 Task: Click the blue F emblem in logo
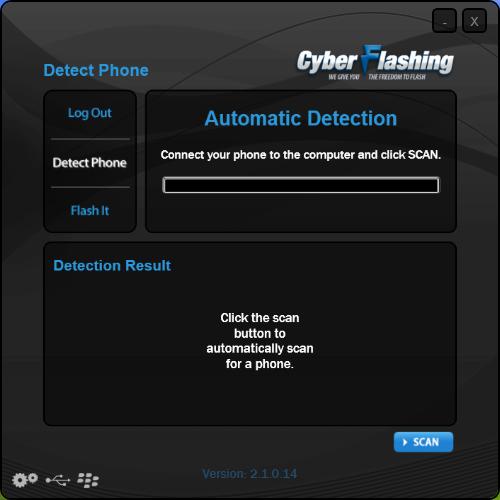pyautogui.click(x=370, y=60)
